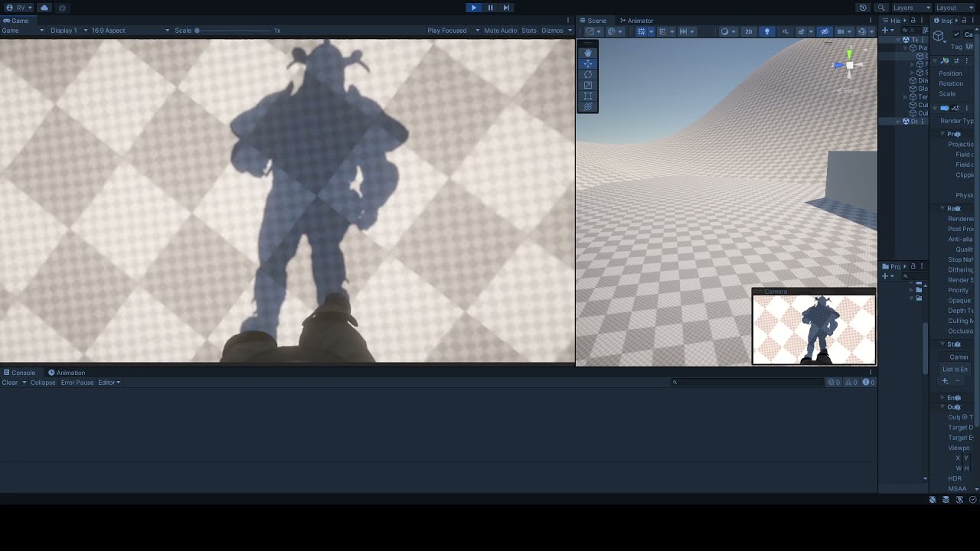Select the Scale tool
The height and width of the screenshot is (551, 980).
click(x=588, y=85)
